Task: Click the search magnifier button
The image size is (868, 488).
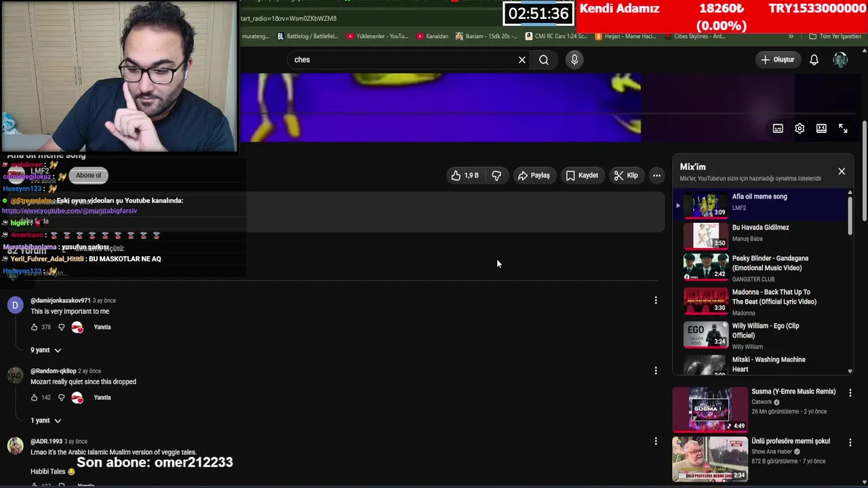Action: point(544,60)
